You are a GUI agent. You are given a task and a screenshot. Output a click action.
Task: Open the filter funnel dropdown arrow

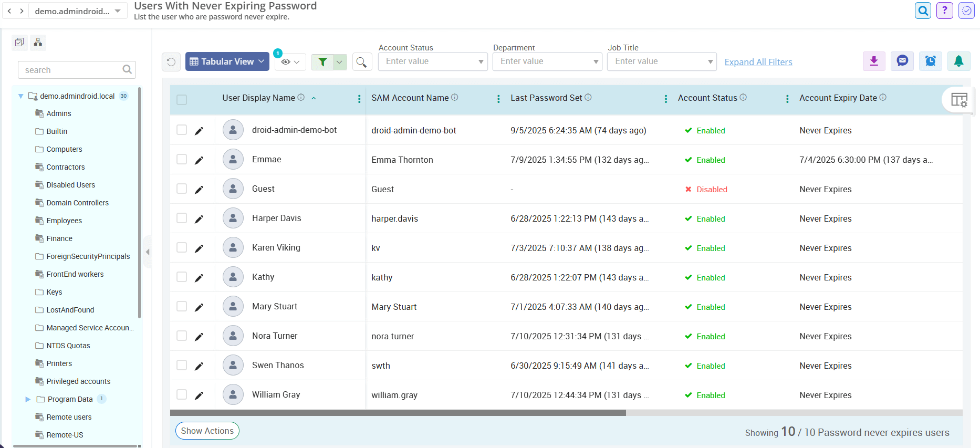(x=340, y=62)
